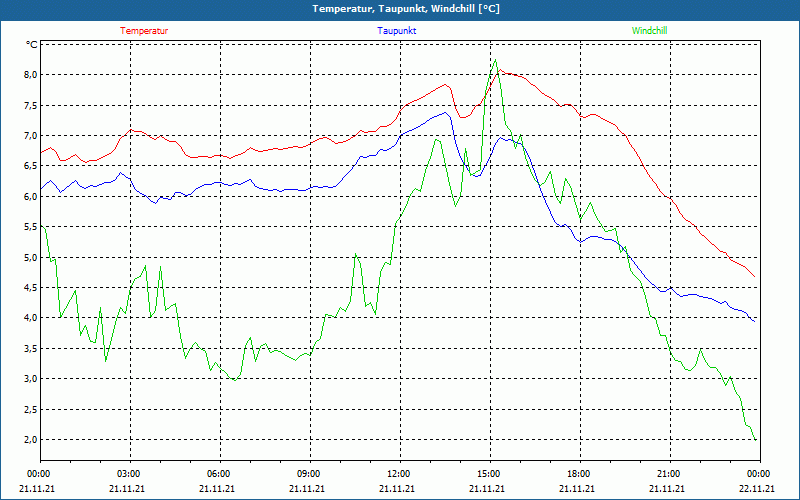Click the 18:00 time label on x-axis

[580, 474]
